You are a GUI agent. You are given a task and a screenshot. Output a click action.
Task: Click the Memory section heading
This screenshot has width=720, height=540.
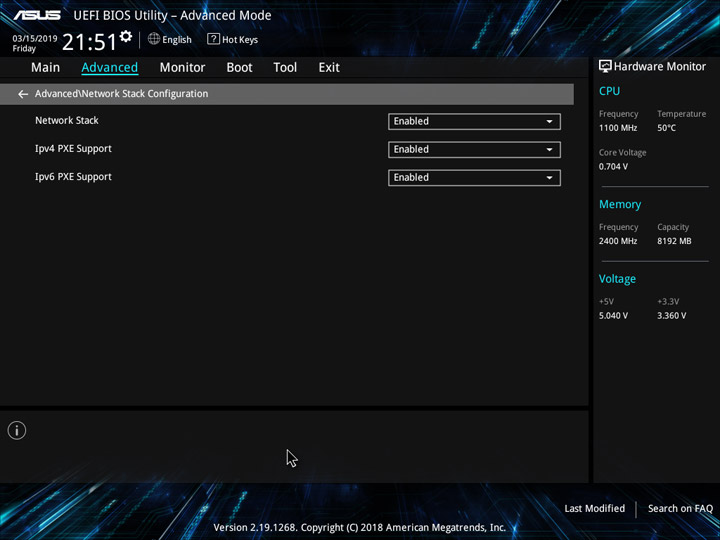620,204
